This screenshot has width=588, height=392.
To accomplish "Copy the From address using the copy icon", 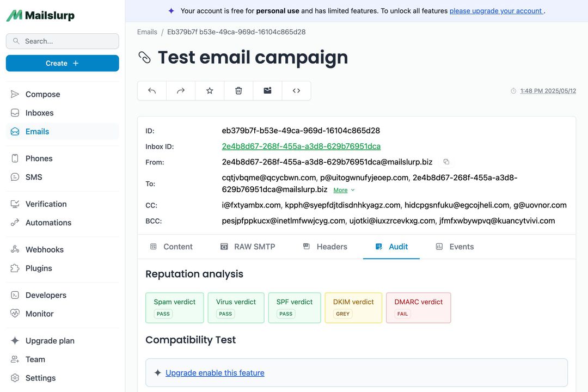I will coord(446,162).
